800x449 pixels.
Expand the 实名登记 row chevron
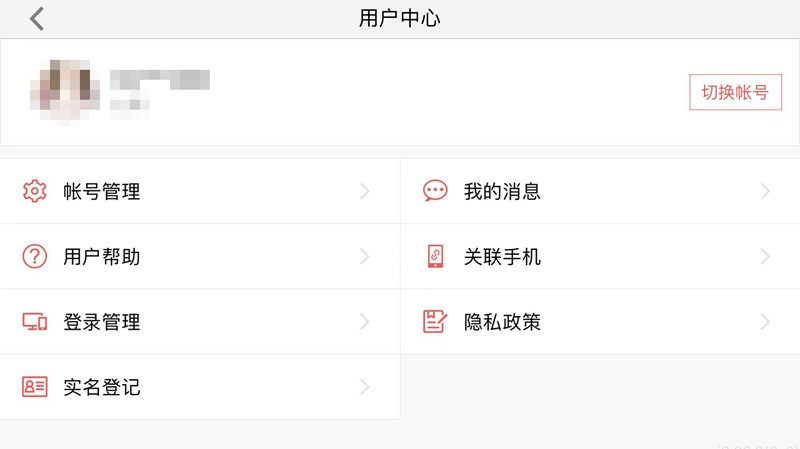coord(365,387)
